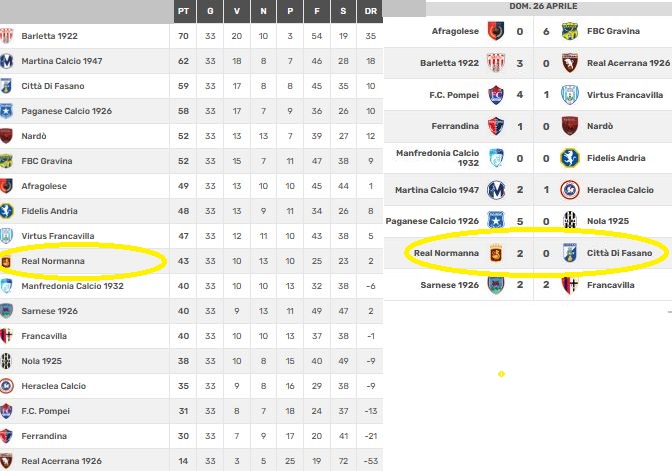Click Nola 1925 striped crest in standings
Viewport: 672px width, 471px height.
6,361
